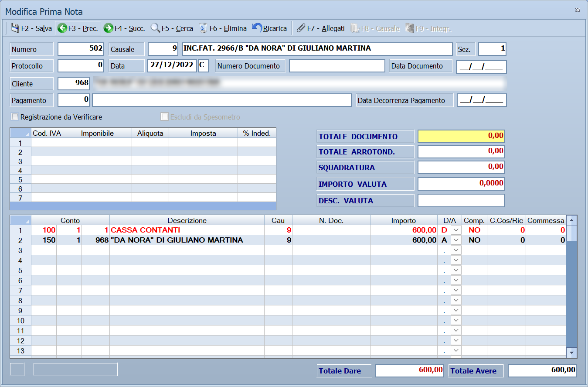Click the accounts grid scrollbar up arrow
Screen dimensions: 588x387
pos(571,220)
